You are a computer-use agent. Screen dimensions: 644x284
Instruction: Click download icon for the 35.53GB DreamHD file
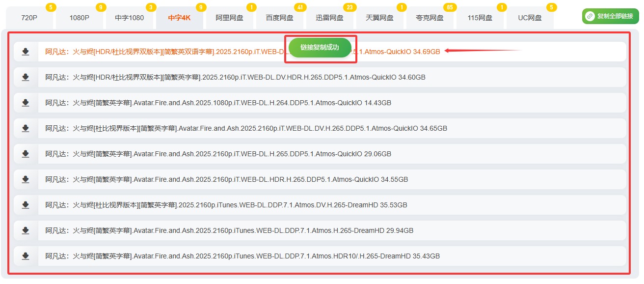[x=26, y=205]
